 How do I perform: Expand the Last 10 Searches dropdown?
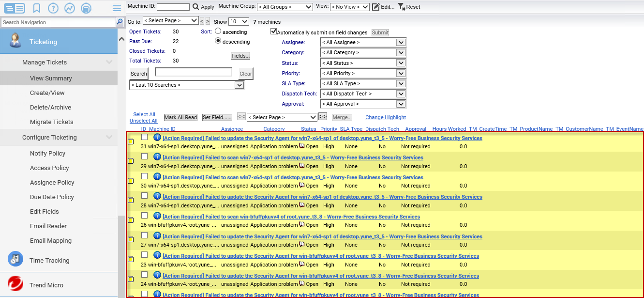point(187,85)
